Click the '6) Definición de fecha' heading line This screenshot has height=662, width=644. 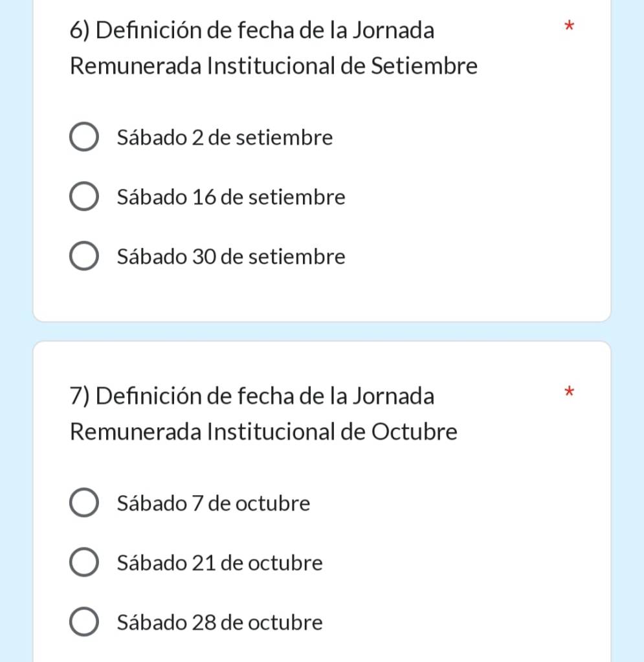coord(252,30)
